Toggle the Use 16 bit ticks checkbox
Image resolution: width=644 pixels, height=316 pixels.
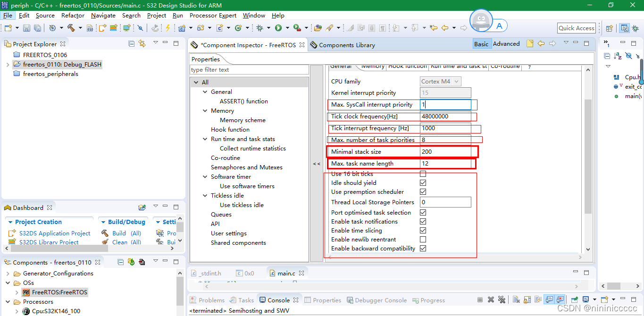(x=423, y=174)
